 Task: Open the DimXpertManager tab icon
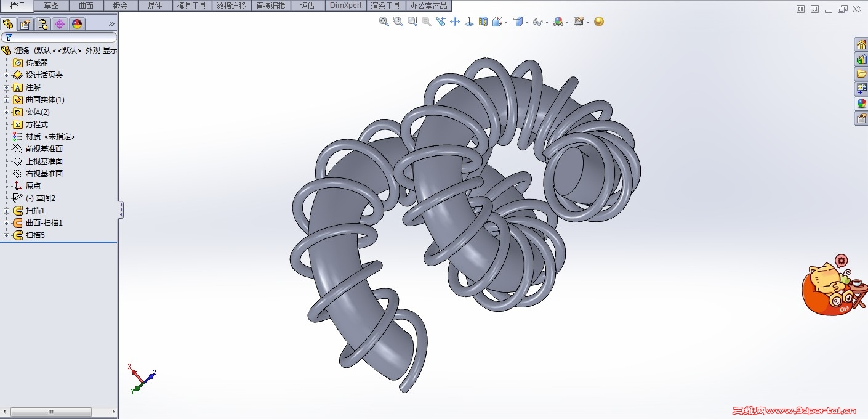[60, 24]
